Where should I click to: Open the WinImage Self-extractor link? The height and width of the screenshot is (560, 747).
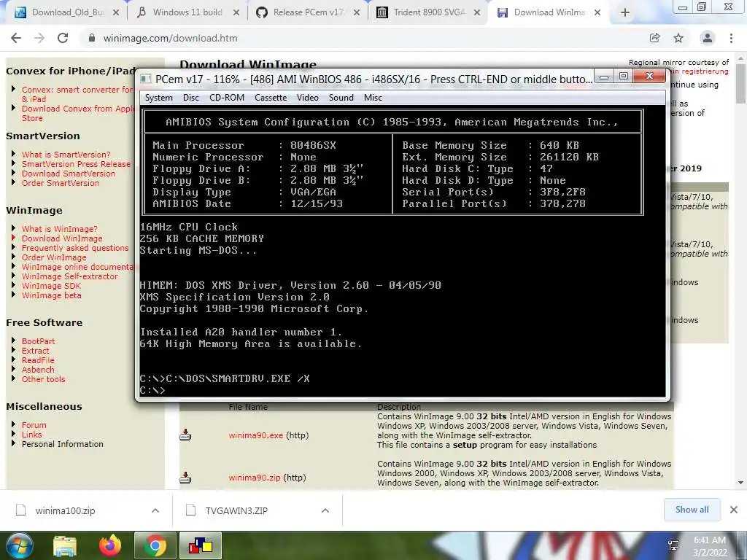[69, 276]
